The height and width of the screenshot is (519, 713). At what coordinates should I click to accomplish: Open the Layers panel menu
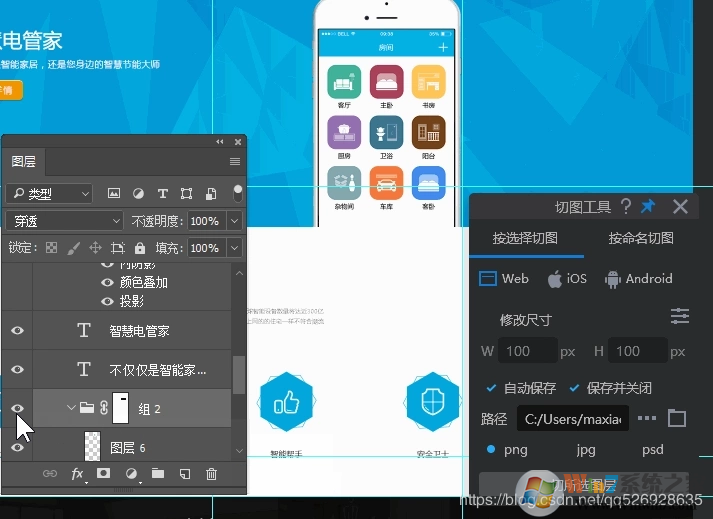click(235, 161)
